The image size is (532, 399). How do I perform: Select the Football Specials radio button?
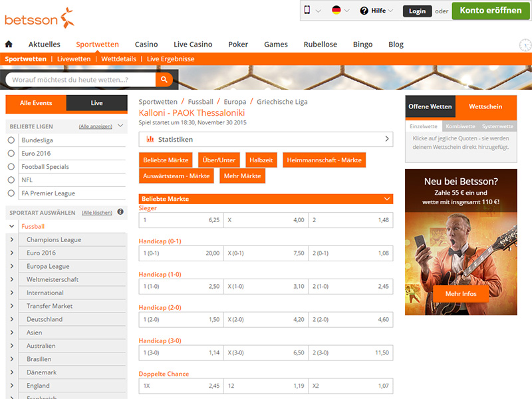coord(11,167)
